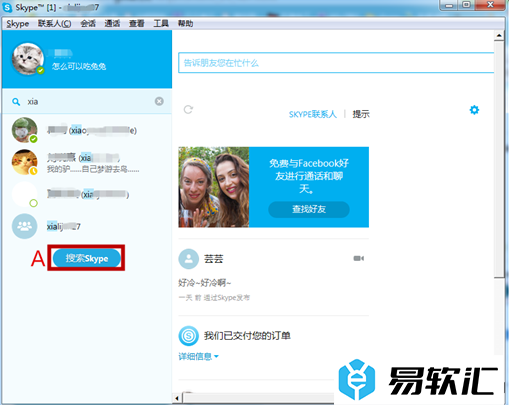
Task: Minimize the Skype window
Action: click(x=450, y=5)
